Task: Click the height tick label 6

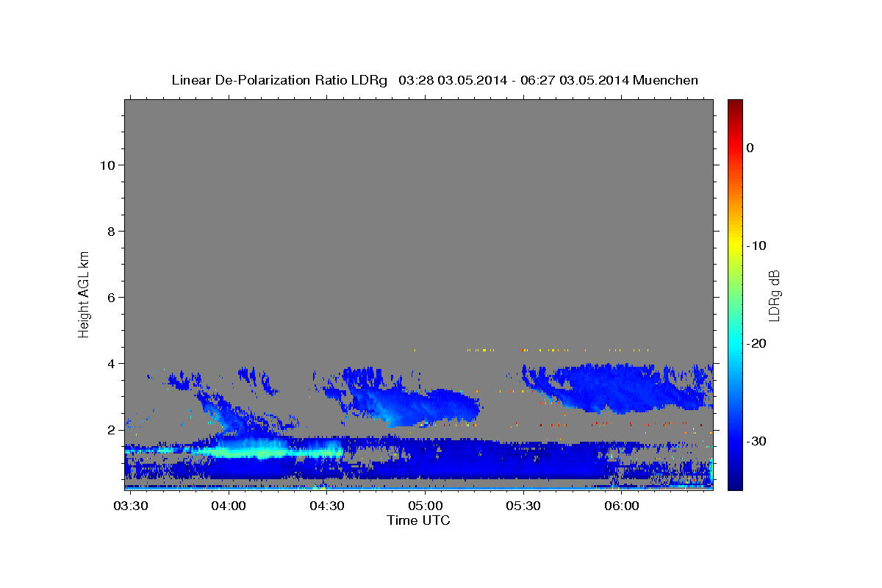Action: [x=112, y=297]
